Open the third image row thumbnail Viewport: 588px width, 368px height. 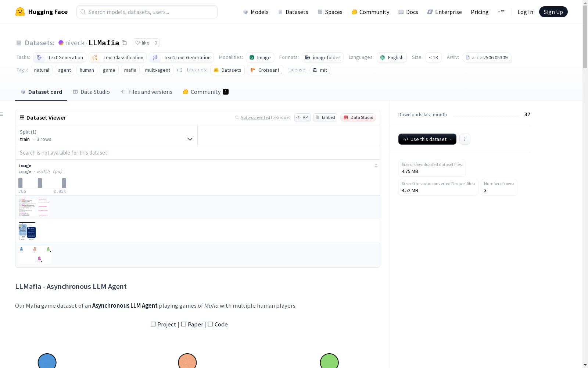click(x=35, y=255)
